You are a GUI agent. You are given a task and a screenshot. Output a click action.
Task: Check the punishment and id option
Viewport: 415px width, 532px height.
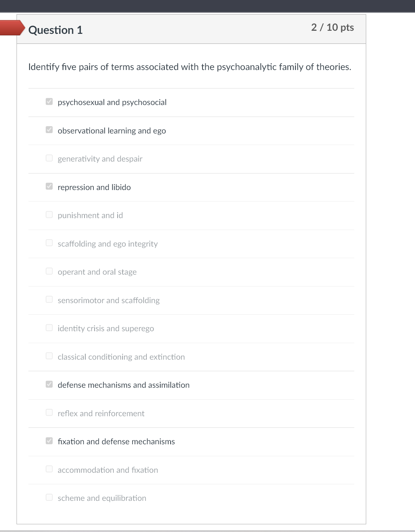point(49,214)
